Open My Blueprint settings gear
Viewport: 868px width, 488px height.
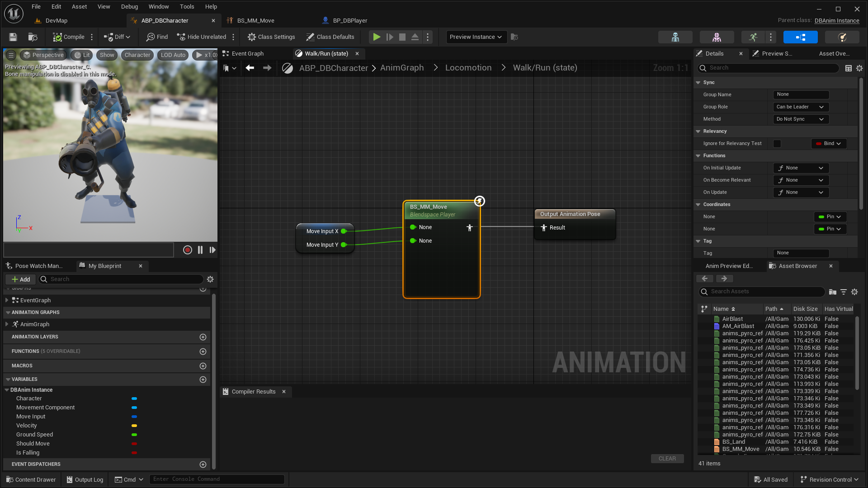(x=210, y=280)
